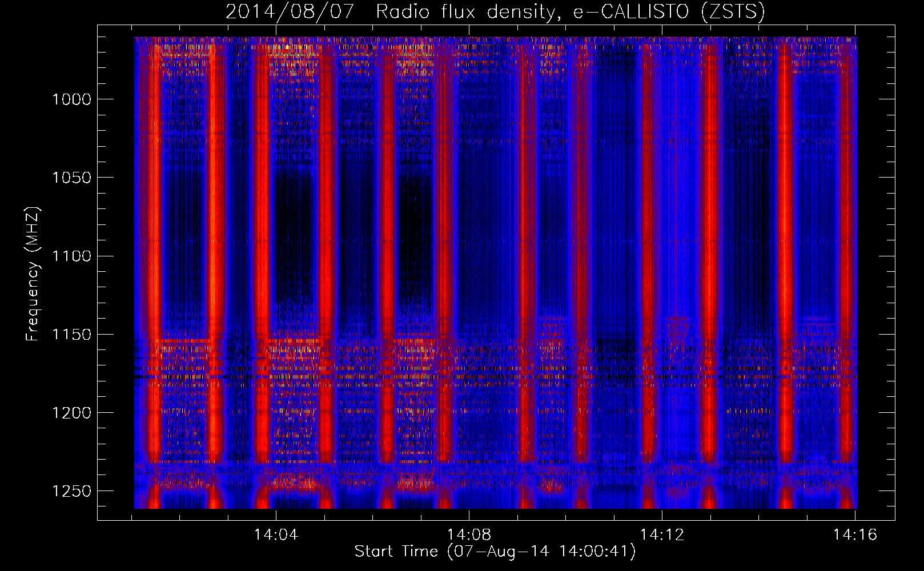Click the 'Frequency (MHZ)' y-axis label
The width and height of the screenshot is (924, 571).
[33, 274]
